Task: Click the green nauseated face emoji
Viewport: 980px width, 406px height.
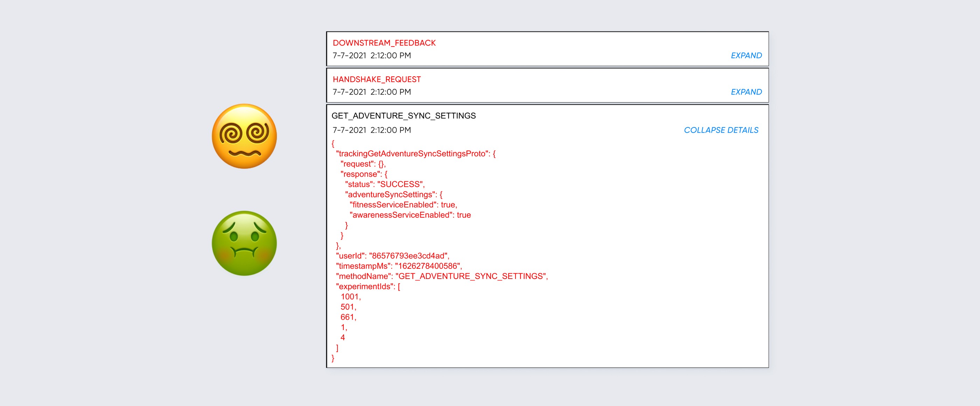Action: coord(244,243)
